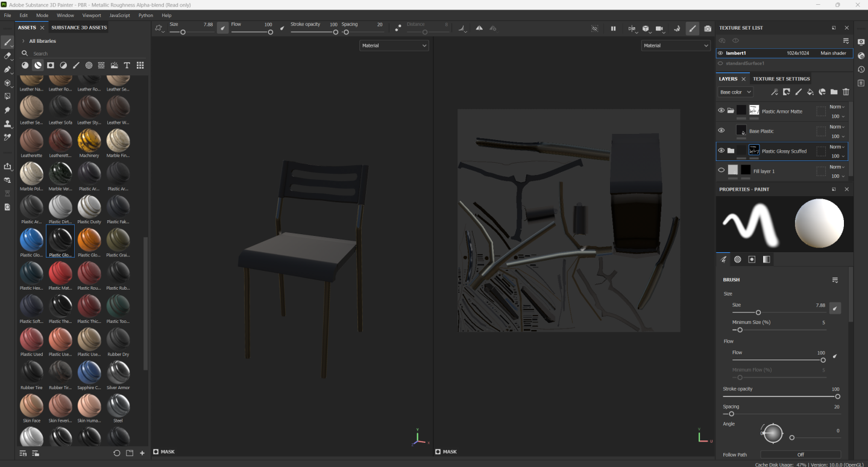Open the Export textures icon in left toolbar
The width and height of the screenshot is (868, 467).
pyautogui.click(x=7, y=167)
